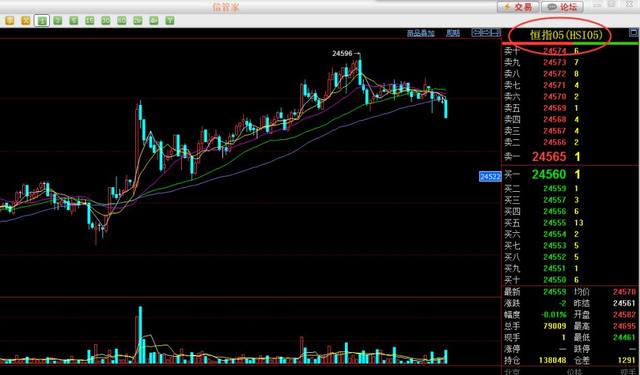Click the chart layout icons beside 周期
This screenshot has height=375, width=640.
[x=486, y=33]
